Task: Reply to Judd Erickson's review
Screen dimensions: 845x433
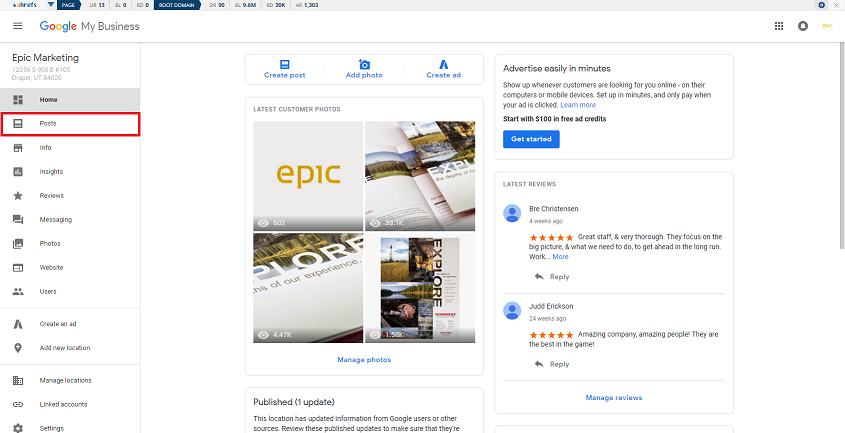Action: 552,364
